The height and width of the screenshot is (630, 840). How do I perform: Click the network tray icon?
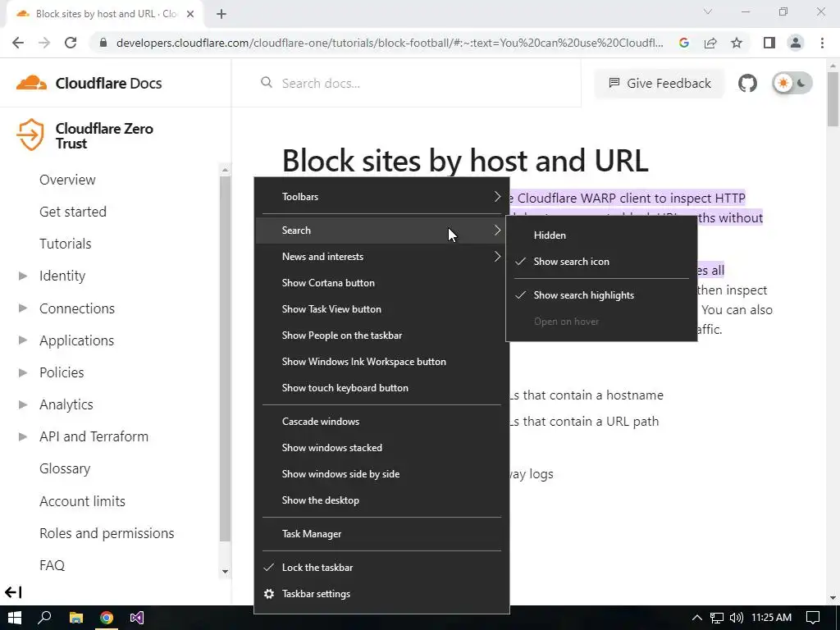717,618
